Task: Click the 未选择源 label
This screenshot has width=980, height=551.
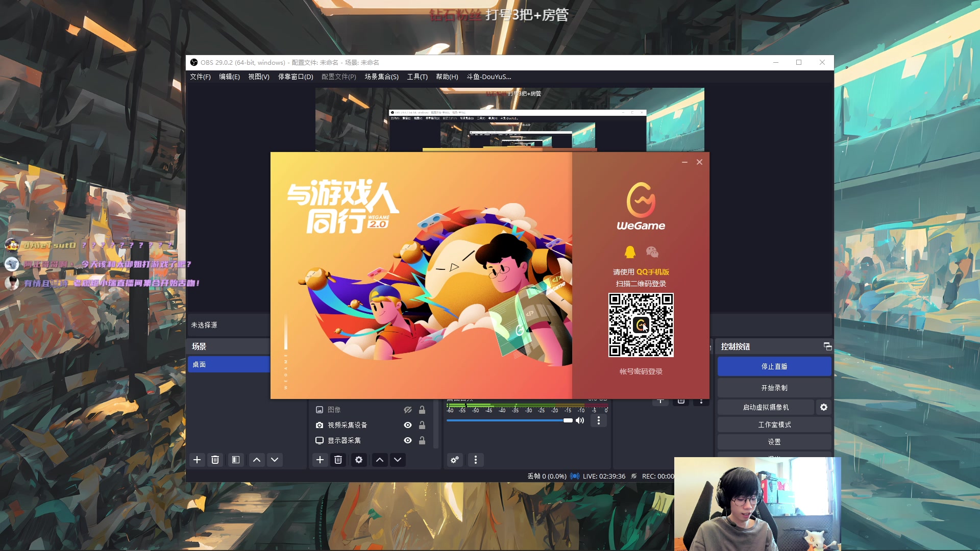Action: click(x=204, y=325)
